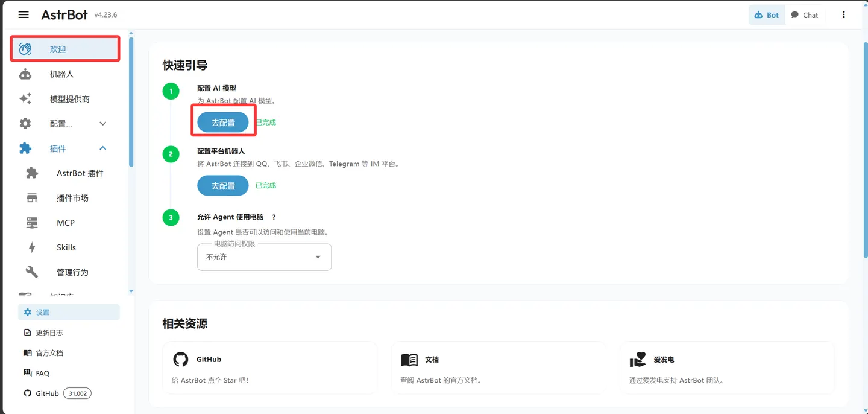The image size is (868, 414).
Task: Click the gear icon beside 设置
Action: click(27, 312)
